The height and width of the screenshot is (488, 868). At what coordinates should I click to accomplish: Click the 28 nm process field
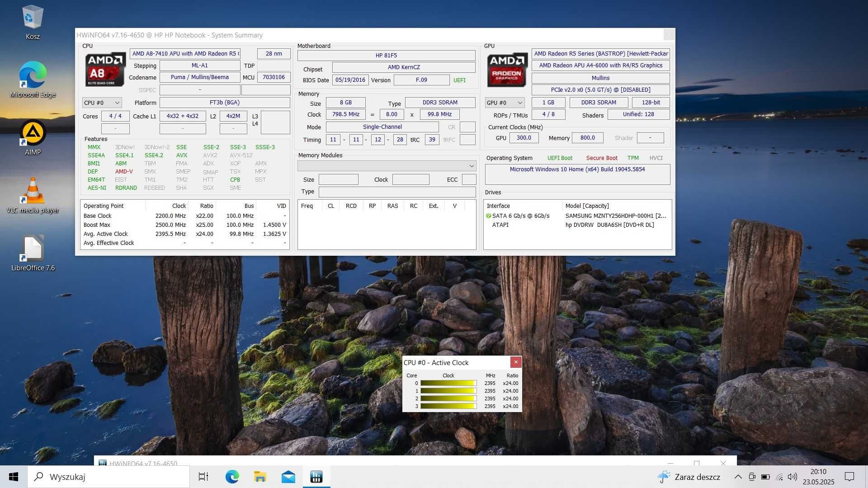(274, 53)
